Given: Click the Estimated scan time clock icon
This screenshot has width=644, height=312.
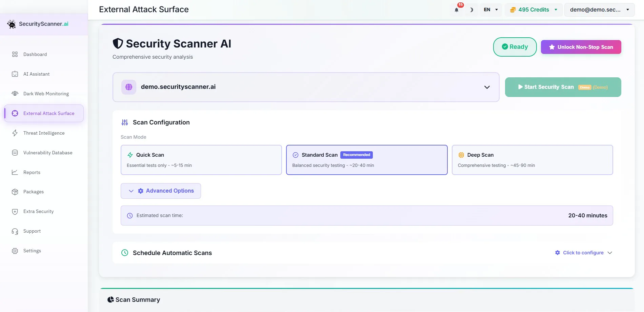Looking at the screenshot, I should 130,216.
